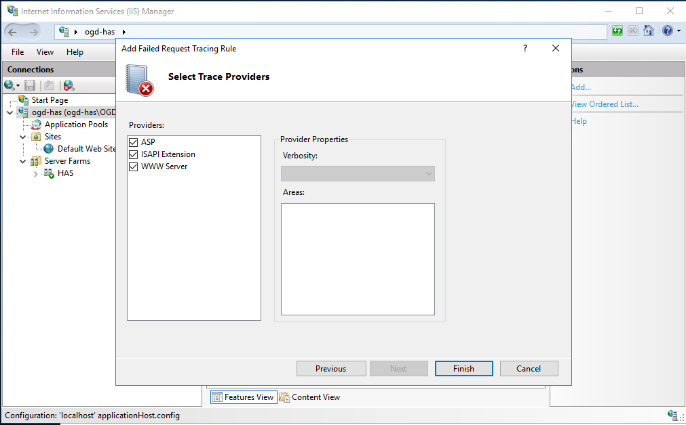The width and height of the screenshot is (686, 425).
Task: Click the HAS farm icon
Action: 49,173
